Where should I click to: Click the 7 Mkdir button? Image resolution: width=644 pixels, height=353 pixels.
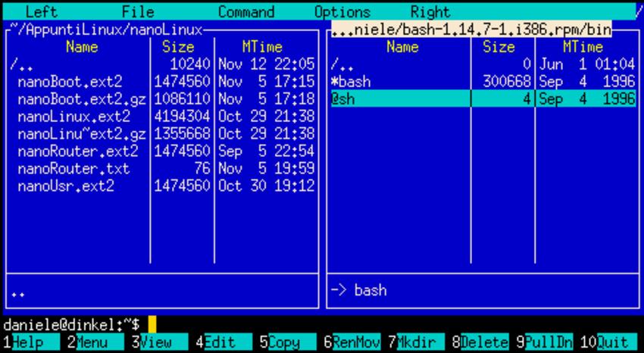click(414, 343)
